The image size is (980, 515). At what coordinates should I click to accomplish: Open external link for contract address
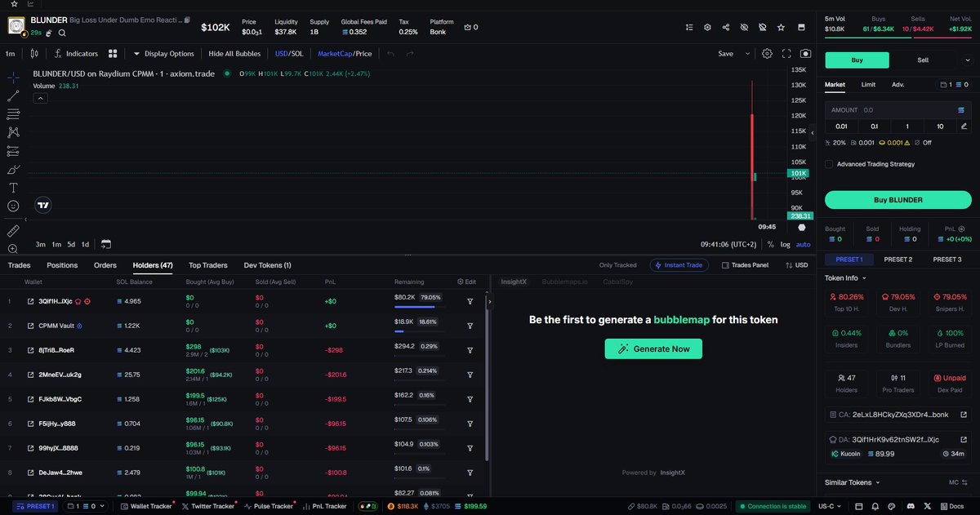[964, 414]
